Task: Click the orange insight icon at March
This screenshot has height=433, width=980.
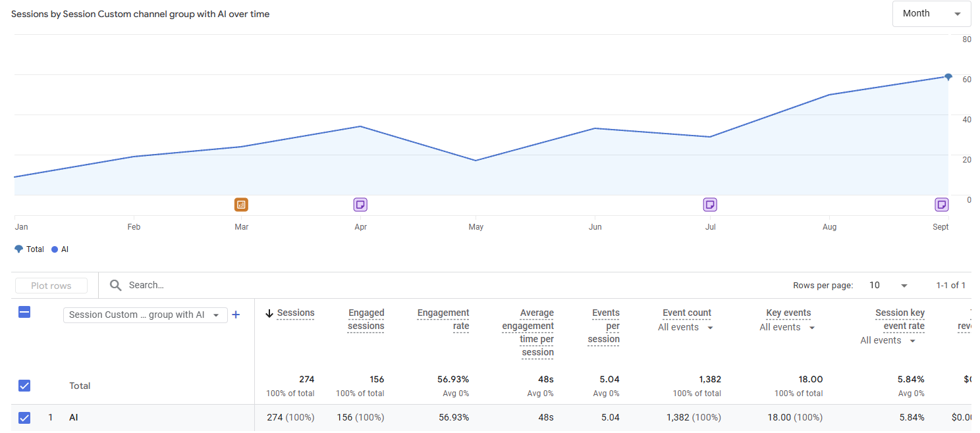Action: (241, 205)
